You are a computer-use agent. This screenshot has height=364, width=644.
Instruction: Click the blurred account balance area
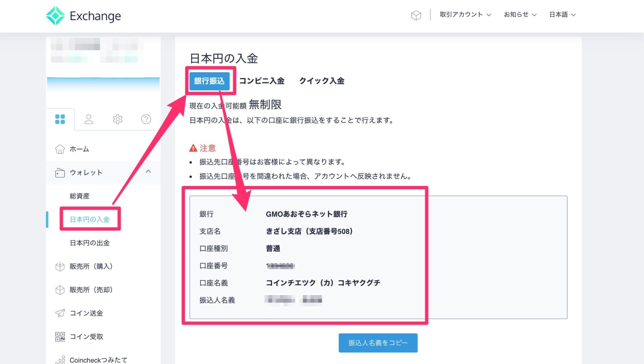(97, 51)
